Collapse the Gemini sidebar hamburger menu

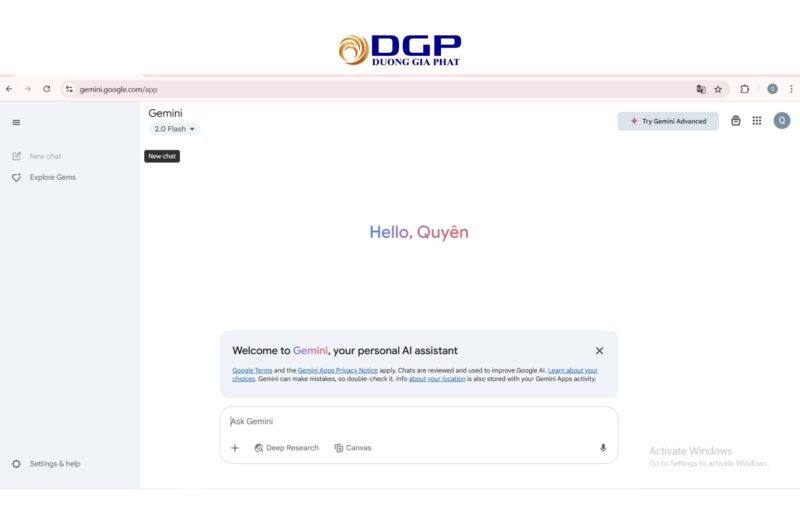16,122
